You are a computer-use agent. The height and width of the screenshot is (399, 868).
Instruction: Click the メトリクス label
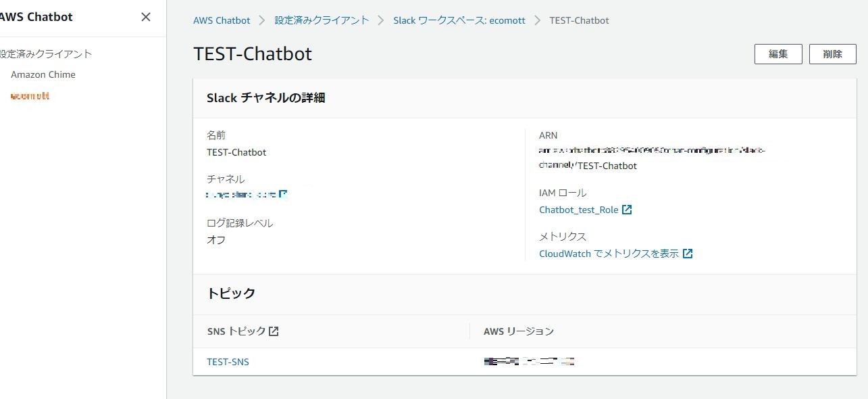click(x=563, y=237)
